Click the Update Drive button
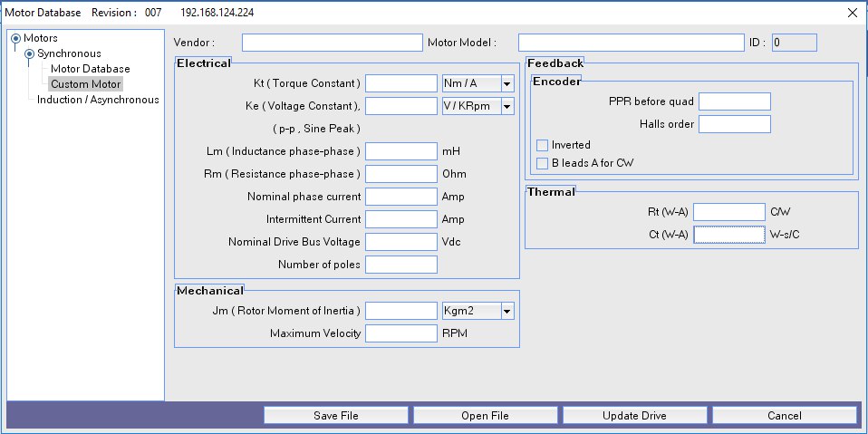868x434 pixels. [x=634, y=416]
